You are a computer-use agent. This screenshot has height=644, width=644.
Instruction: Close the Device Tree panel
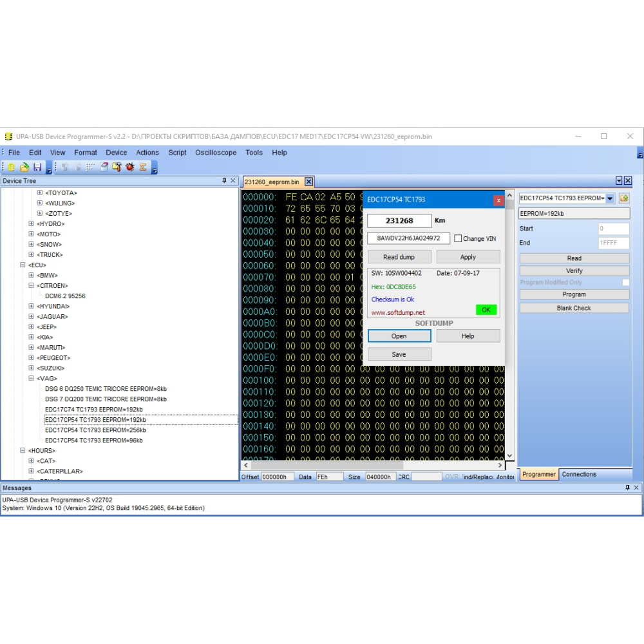pyautogui.click(x=233, y=181)
